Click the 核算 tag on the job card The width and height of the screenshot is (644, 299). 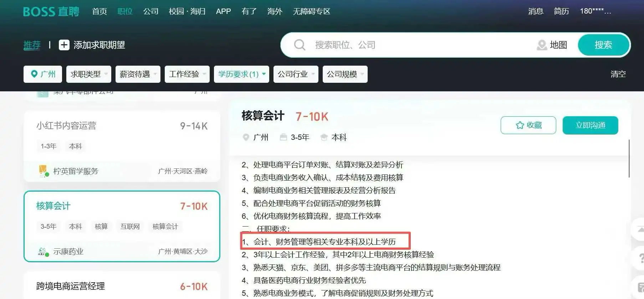pyautogui.click(x=101, y=227)
